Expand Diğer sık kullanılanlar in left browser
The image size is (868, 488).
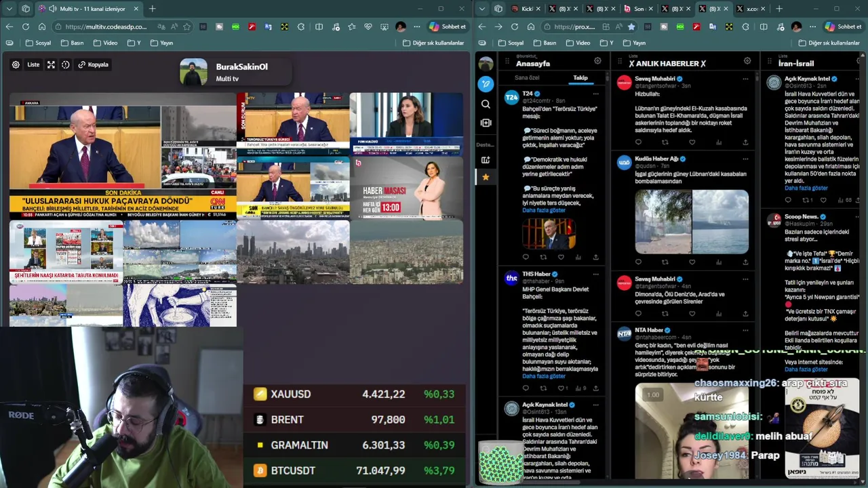[x=433, y=43]
